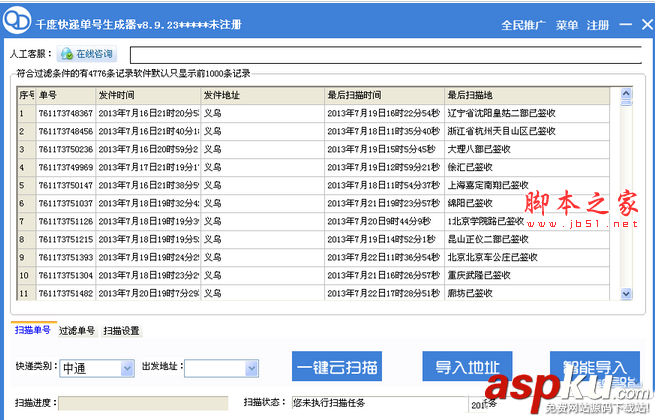
Task: Open the 菜单 menu
Action: pyautogui.click(x=567, y=25)
